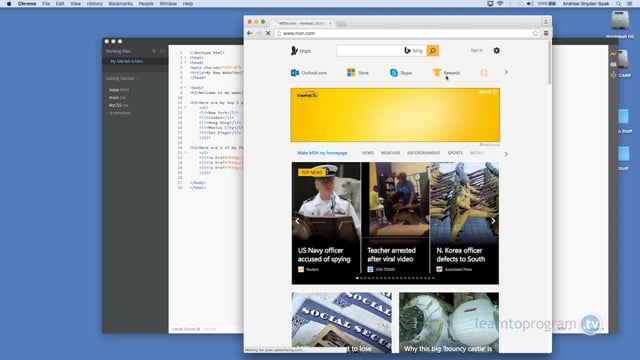Click the orange Bing search magnifier button
640x360 pixels.
point(433,51)
